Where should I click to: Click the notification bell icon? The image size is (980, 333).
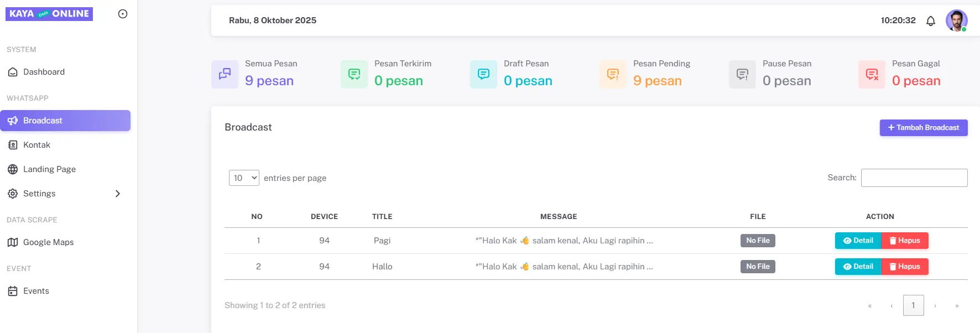[x=931, y=21]
